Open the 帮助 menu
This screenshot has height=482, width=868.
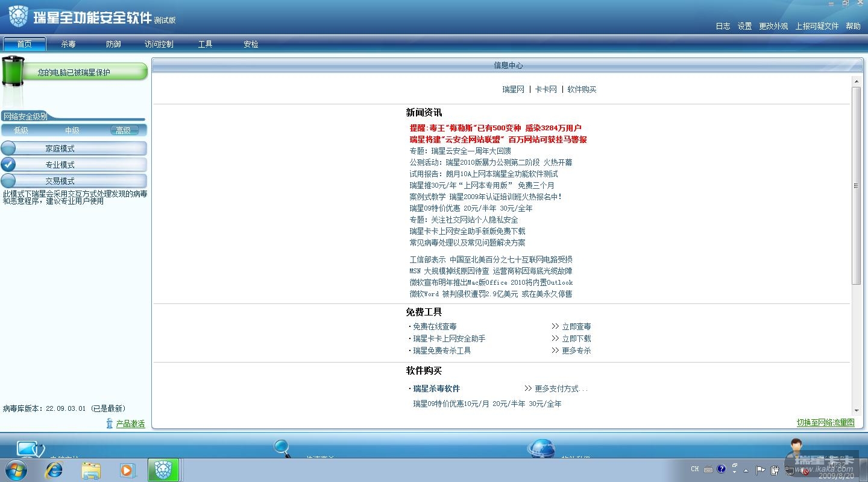[x=853, y=27]
